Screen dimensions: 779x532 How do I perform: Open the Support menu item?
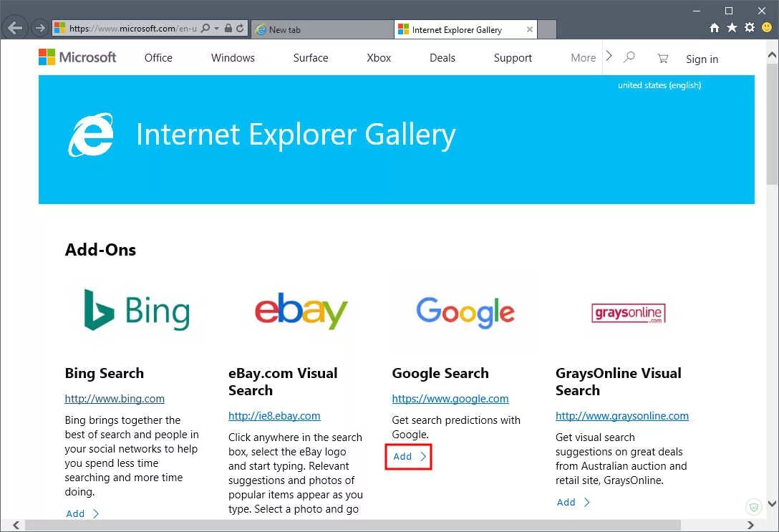click(513, 58)
